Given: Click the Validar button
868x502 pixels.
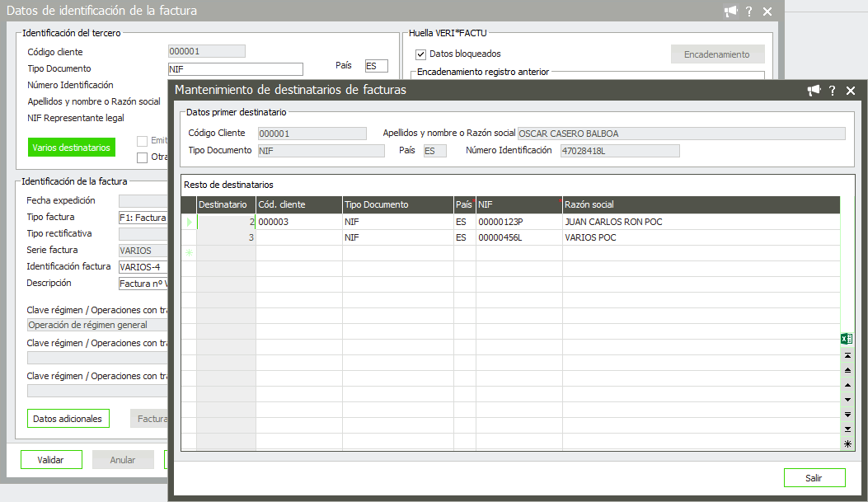Looking at the screenshot, I should point(50,460).
